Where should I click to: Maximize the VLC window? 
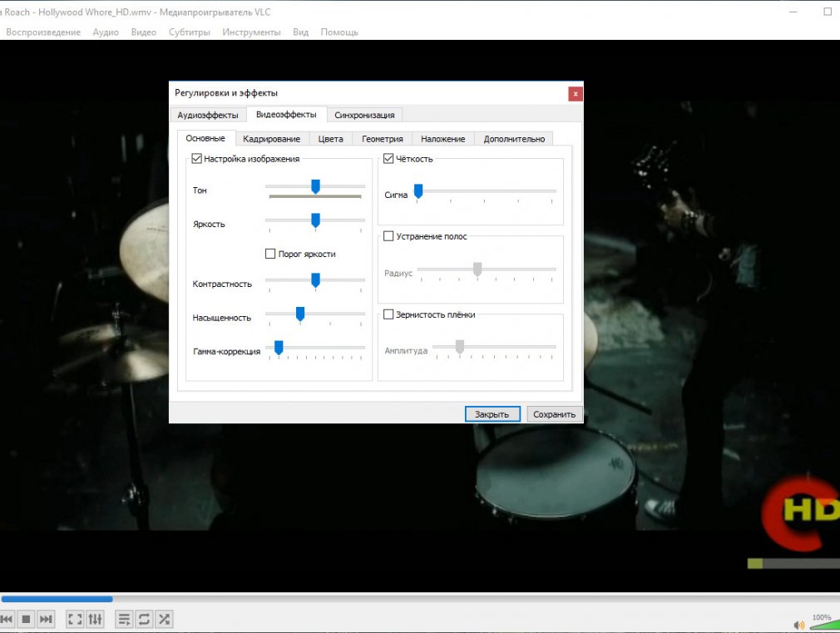(x=828, y=12)
